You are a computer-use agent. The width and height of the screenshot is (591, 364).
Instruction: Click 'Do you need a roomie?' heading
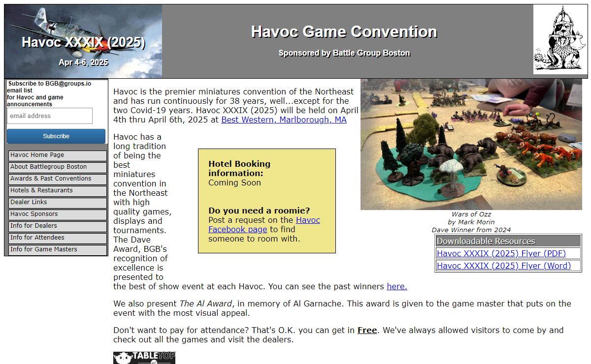259,211
